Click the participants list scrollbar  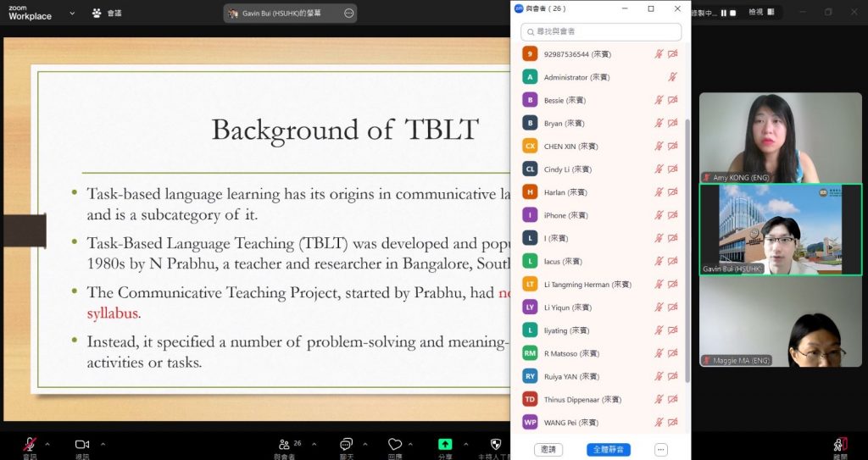tap(687, 250)
